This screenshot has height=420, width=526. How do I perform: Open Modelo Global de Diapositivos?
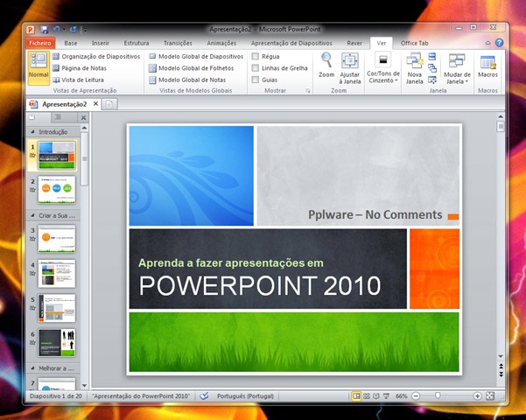[196, 56]
